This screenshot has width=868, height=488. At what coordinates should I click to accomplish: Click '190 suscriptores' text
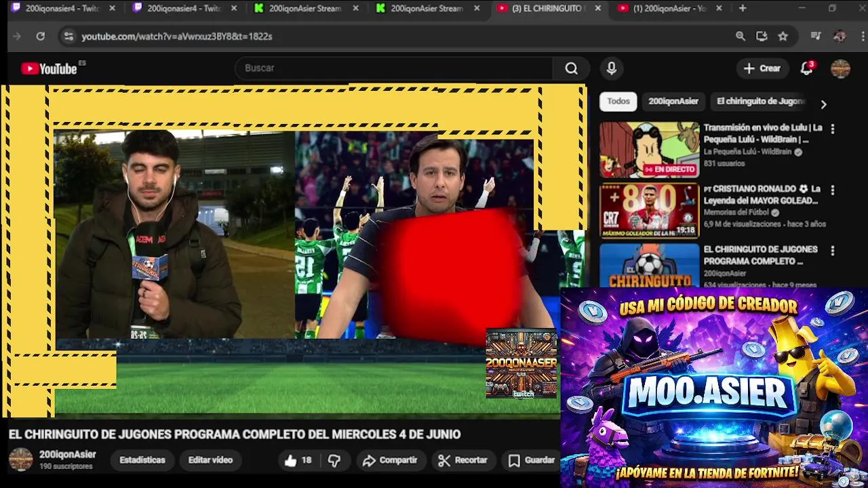[66, 466]
